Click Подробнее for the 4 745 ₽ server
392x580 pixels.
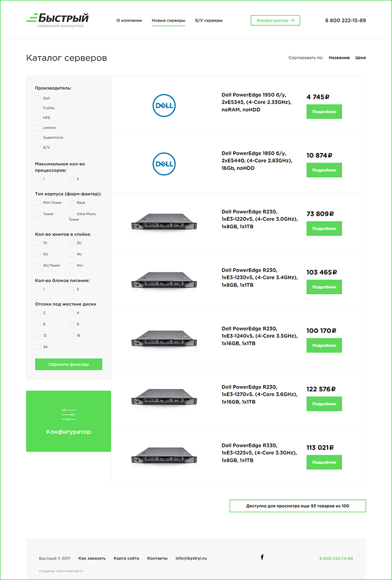[324, 112]
